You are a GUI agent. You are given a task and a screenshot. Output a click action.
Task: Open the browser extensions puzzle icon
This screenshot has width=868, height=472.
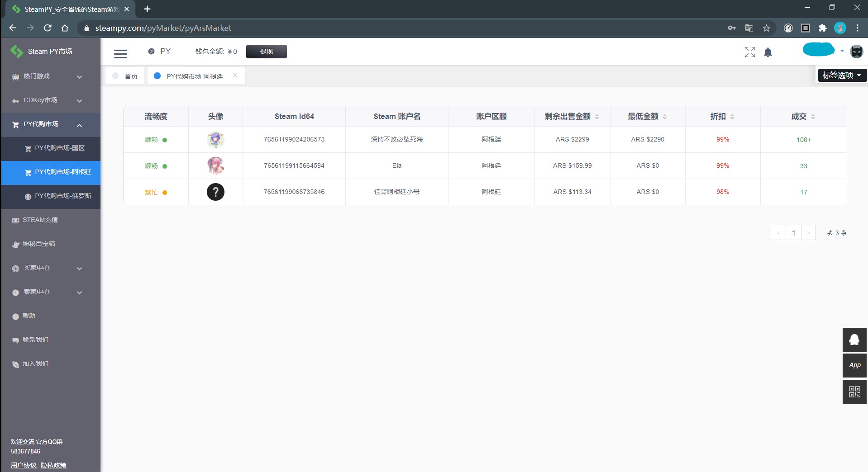point(823,28)
